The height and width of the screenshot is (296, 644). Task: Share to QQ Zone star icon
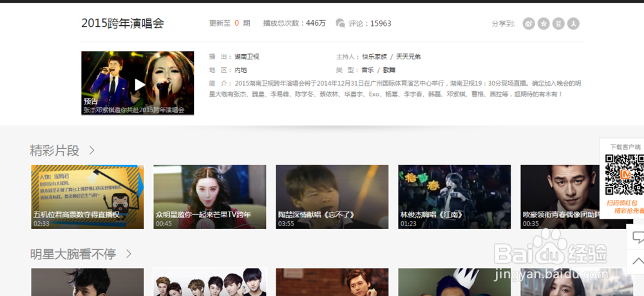pos(544,24)
